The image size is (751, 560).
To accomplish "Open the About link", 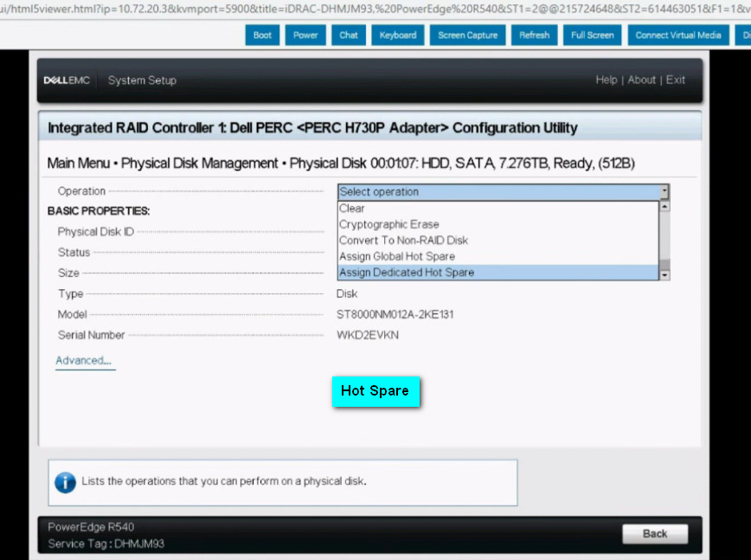I will (x=641, y=80).
